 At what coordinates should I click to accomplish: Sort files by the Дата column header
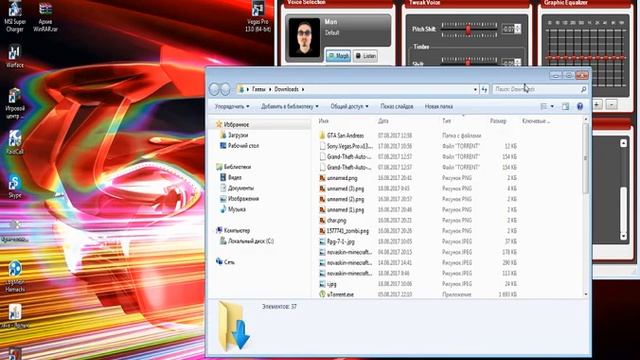click(383, 121)
